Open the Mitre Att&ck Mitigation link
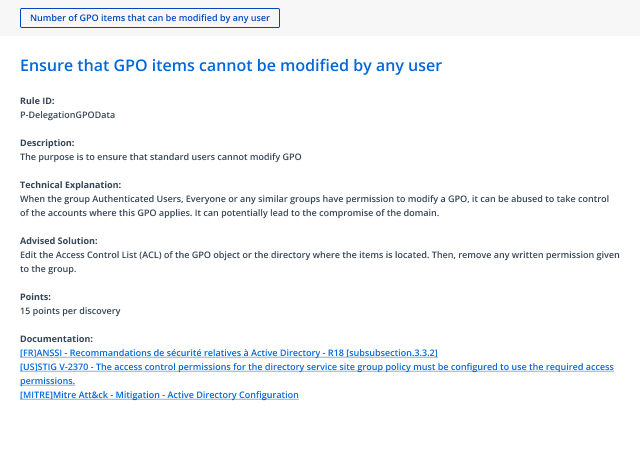Image resolution: width=640 pixels, height=450 pixels. click(159, 395)
